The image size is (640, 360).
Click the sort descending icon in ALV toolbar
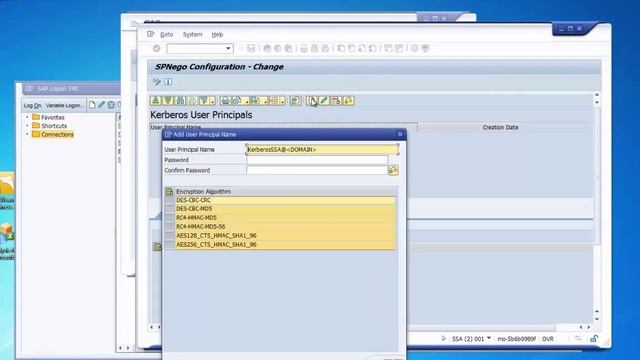(x=168, y=100)
